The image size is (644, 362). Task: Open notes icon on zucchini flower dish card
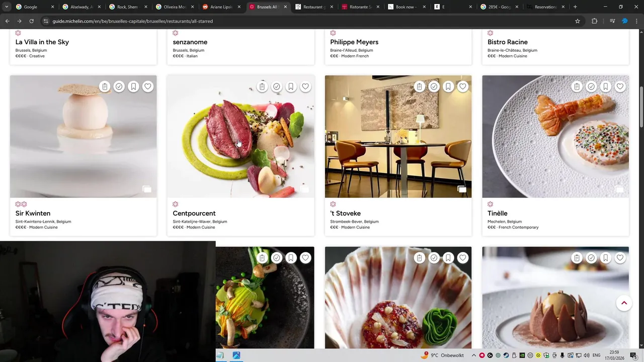[x=262, y=258]
